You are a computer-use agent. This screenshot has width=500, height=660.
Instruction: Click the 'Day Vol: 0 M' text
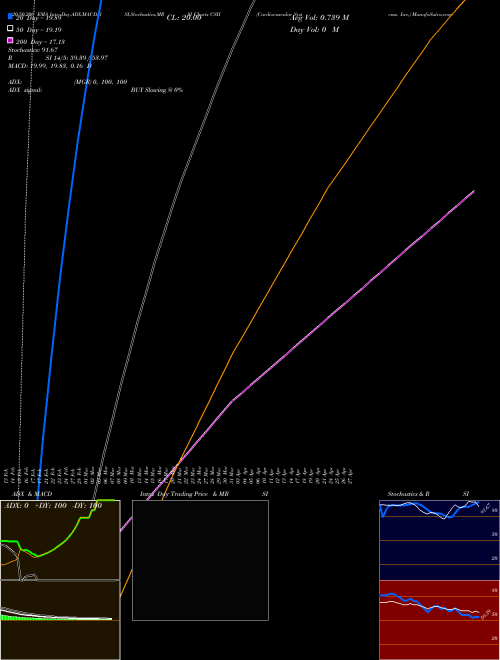pyautogui.click(x=314, y=30)
